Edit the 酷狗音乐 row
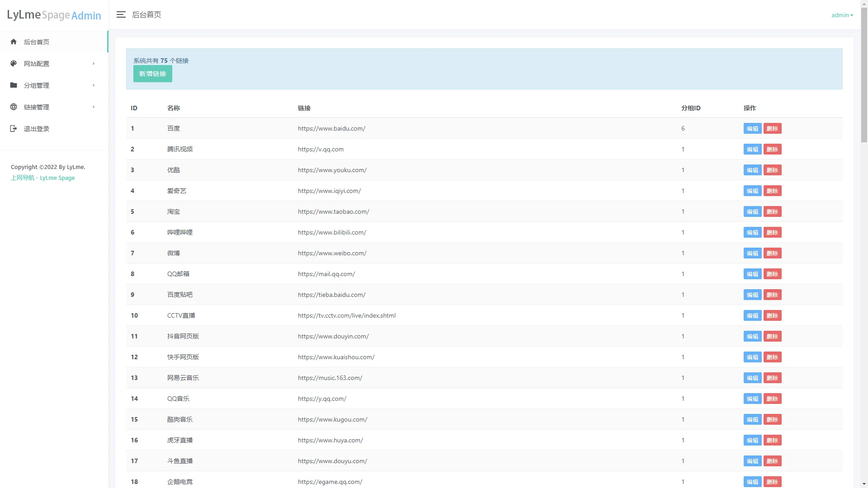Viewport: 868px width, 488px height. (x=752, y=419)
